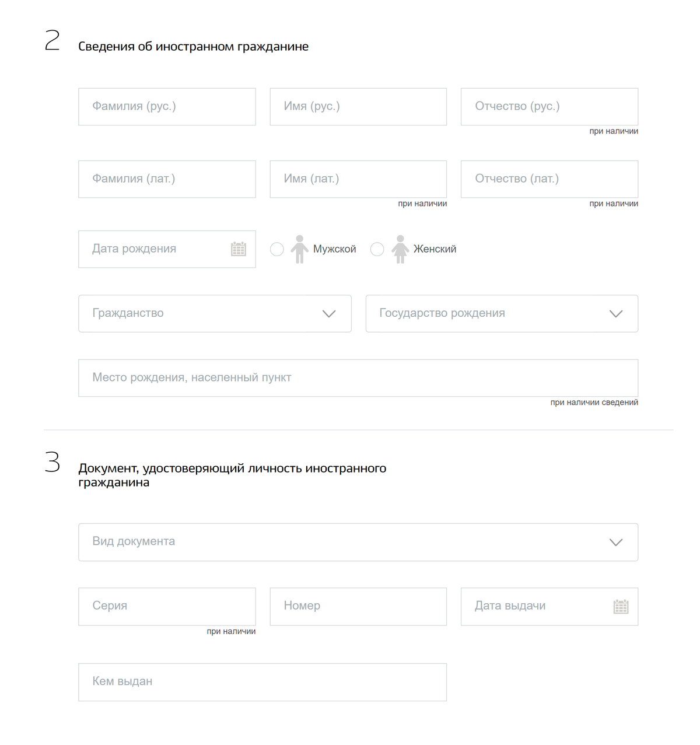The height and width of the screenshot is (745, 700).
Task: Open the calendar icon next to Дата рождения
Action: pyautogui.click(x=239, y=249)
